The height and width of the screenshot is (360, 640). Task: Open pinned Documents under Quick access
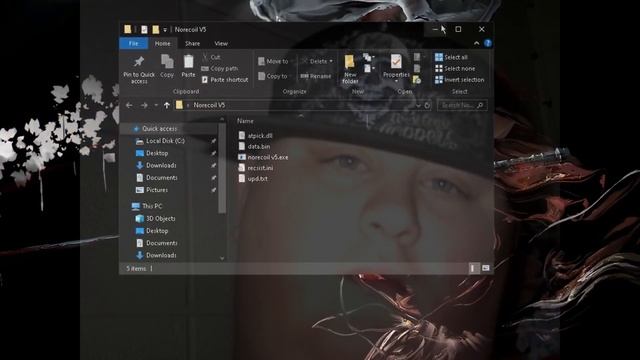coord(156,178)
